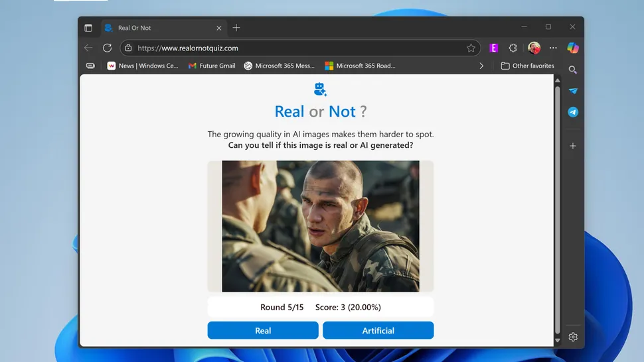The image size is (644, 362).
Task: Add this page to favorites with star icon
Action: 471,48
